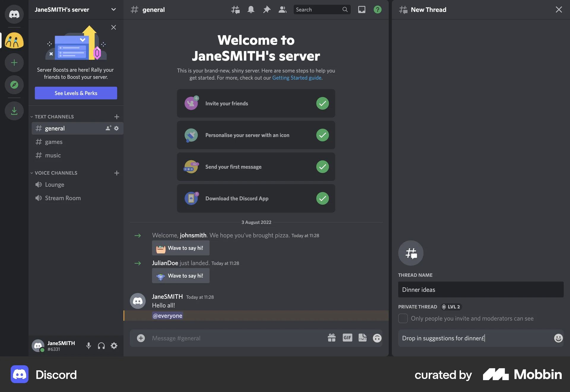This screenshot has width=570, height=392.
Task: Open the Getting Started guide link
Action: [296, 78]
